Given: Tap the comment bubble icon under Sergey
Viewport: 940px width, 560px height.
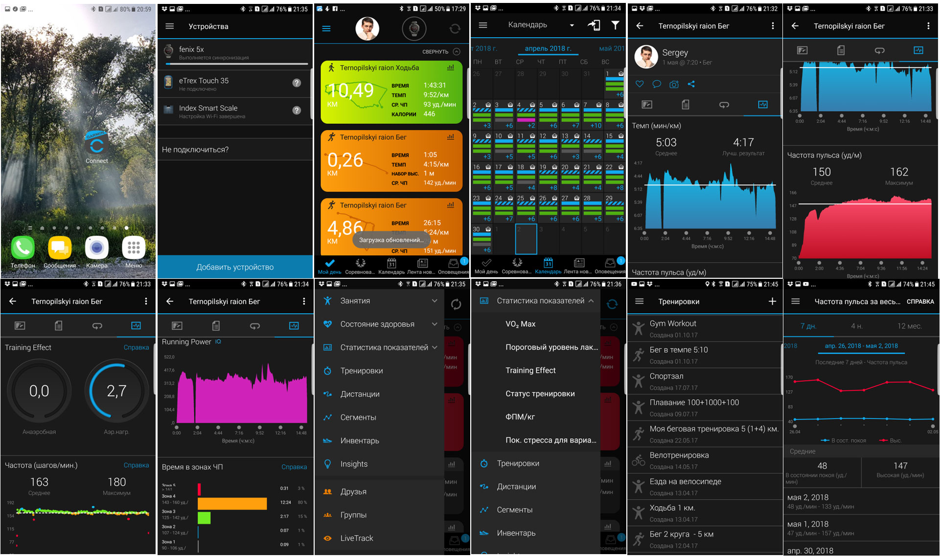Looking at the screenshot, I should point(657,84).
